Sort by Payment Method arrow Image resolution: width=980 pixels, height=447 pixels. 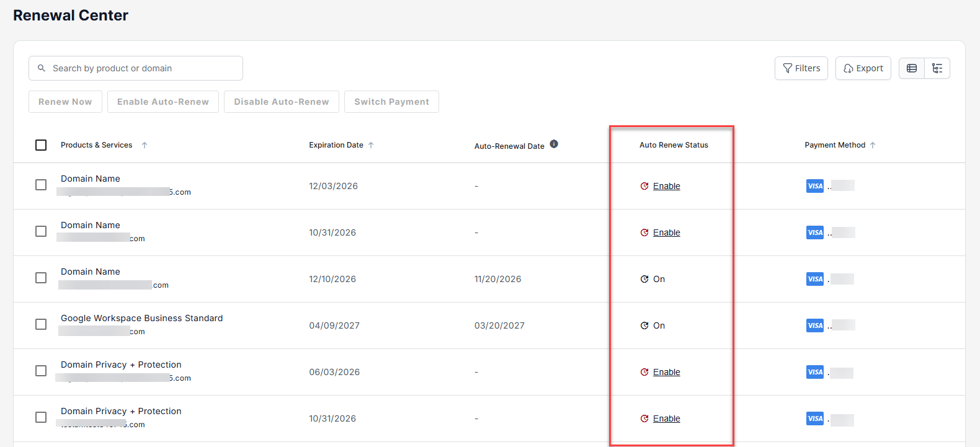pos(873,145)
